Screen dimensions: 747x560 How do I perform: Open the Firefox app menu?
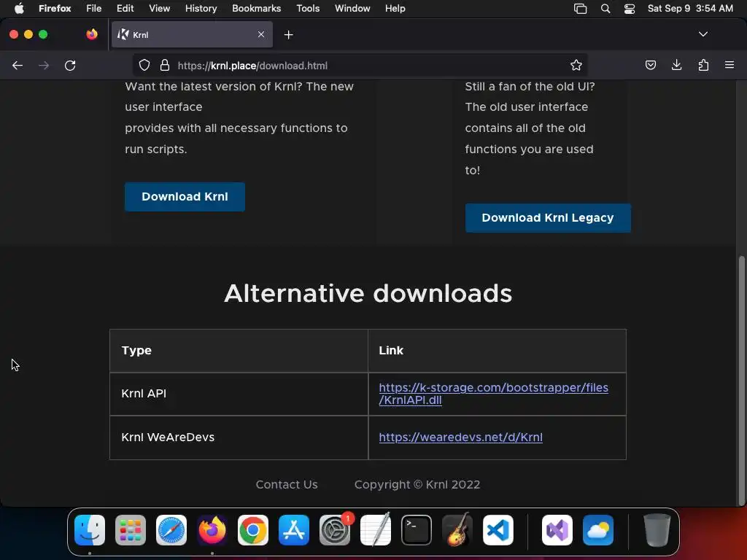(55, 9)
